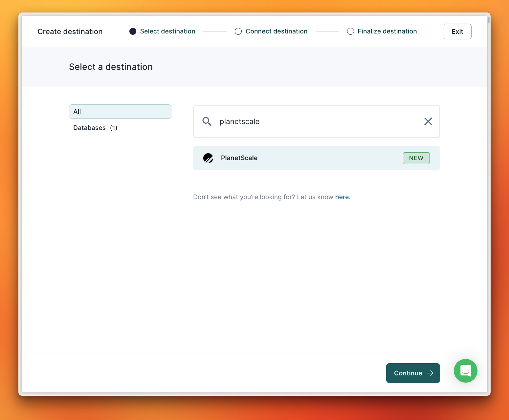Screen dimensions: 509x420
Task: Click the NEW badge next to PlanetScale
Action: [x=416, y=158]
